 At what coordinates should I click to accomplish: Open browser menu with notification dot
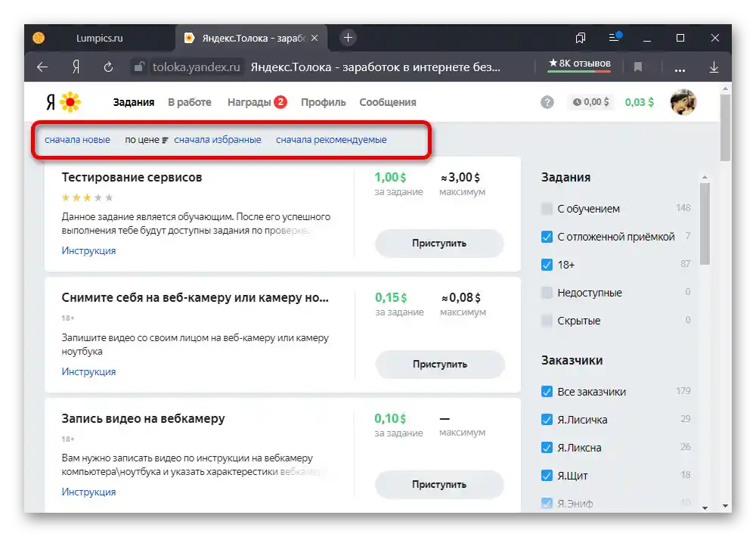click(x=615, y=36)
